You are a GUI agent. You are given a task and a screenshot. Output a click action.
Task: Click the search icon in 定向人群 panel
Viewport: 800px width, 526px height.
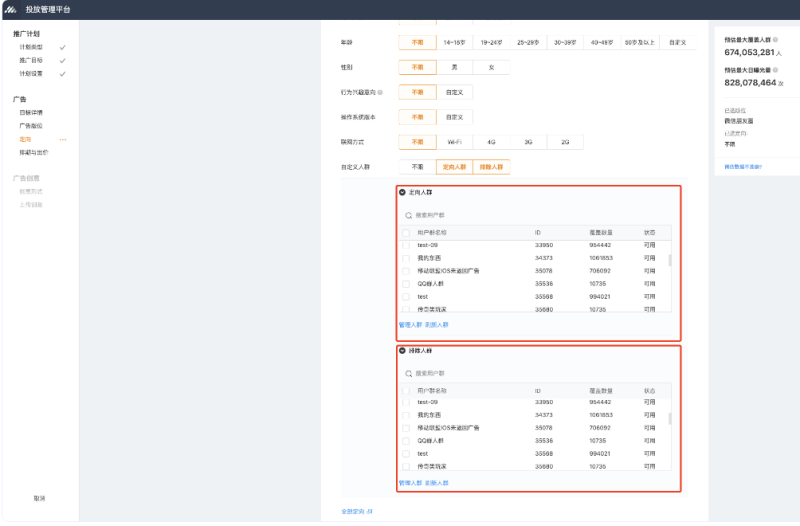click(x=409, y=215)
